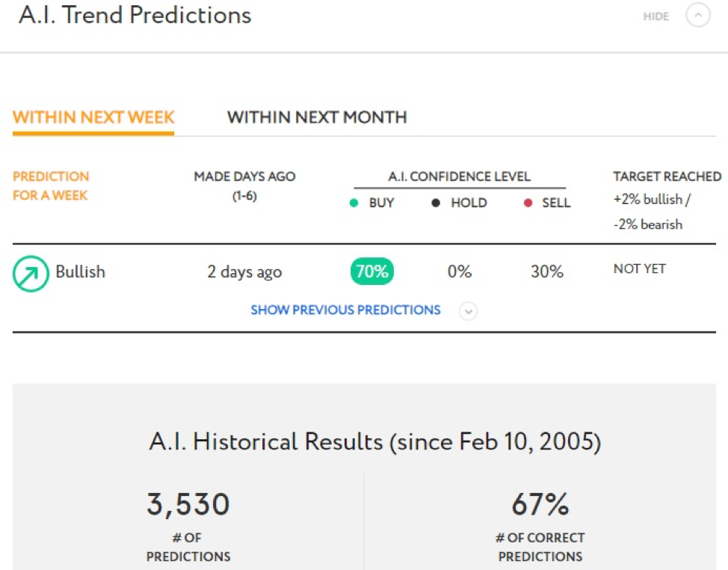The width and height of the screenshot is (728, 570).
Task: Switch to the Within Next Week tab
Action: [93, 117]
